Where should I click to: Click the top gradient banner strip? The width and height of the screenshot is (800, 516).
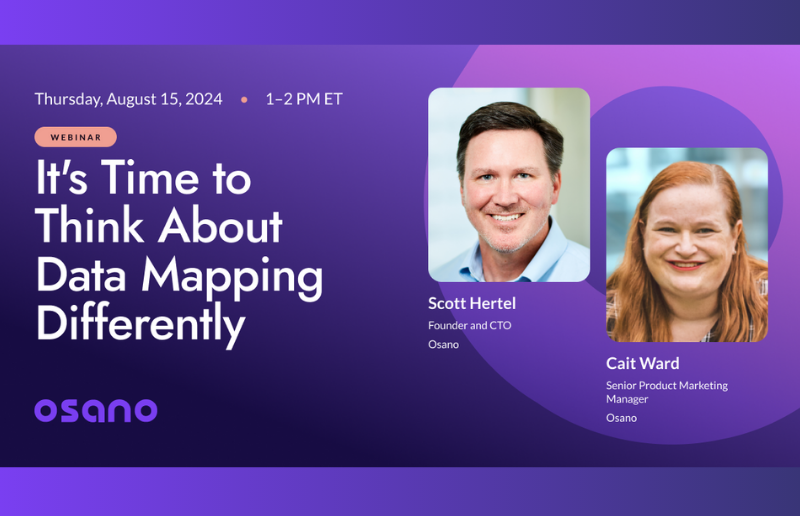tap(400, 21)
